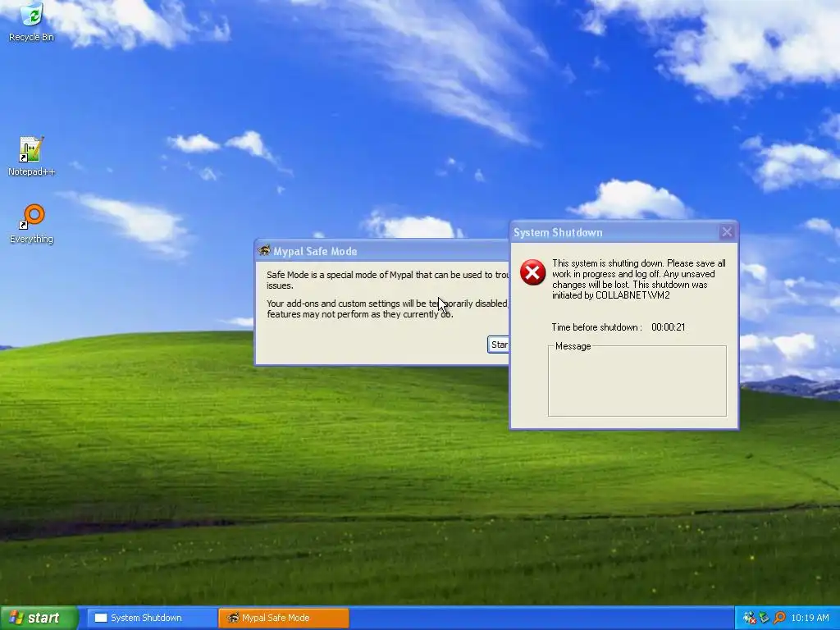Switch to System Shutdown taskbar button
Screen dimensions: 840x630
point(152,618)
